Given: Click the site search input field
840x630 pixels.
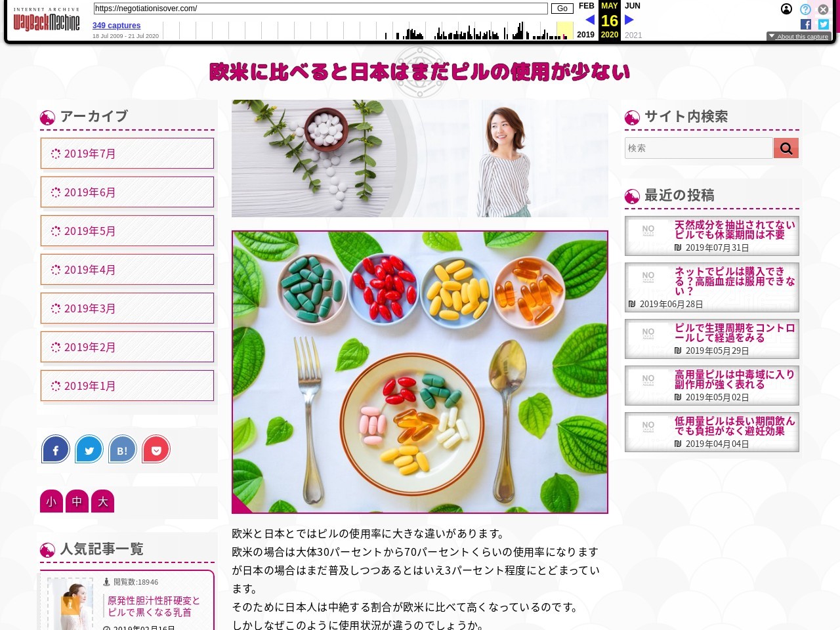Looking at the screenshot, I should [698, 148].
